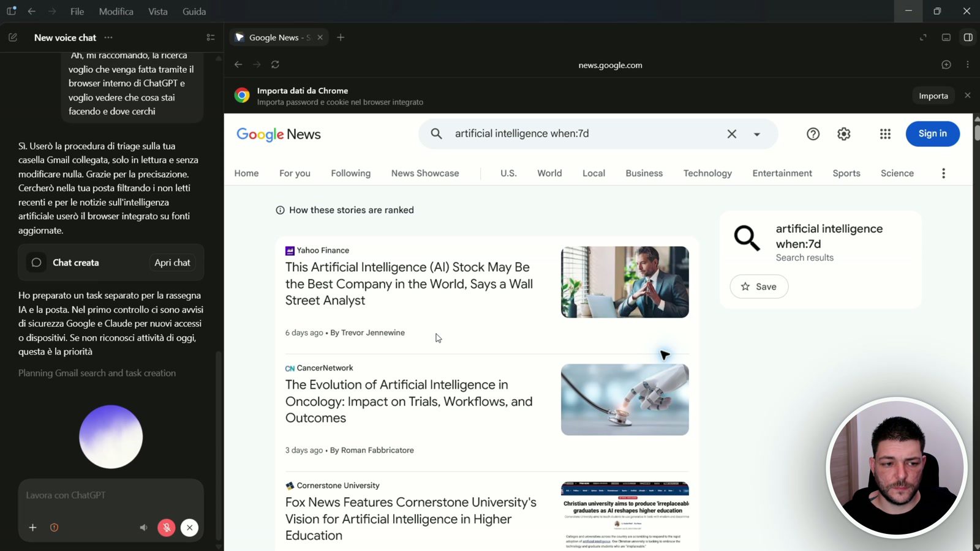Click the Lavora con ChatGPT input field
Viewport: 980px width, 551px height.
point(111,495)
